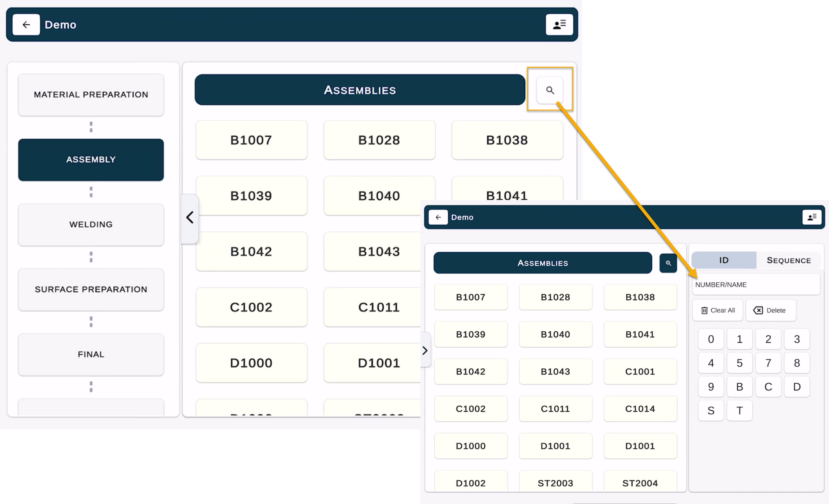Click the highlighted magnifier search icon beside Assemblies
Viewport: 829px width, 504px height.
tap(550, 90)
